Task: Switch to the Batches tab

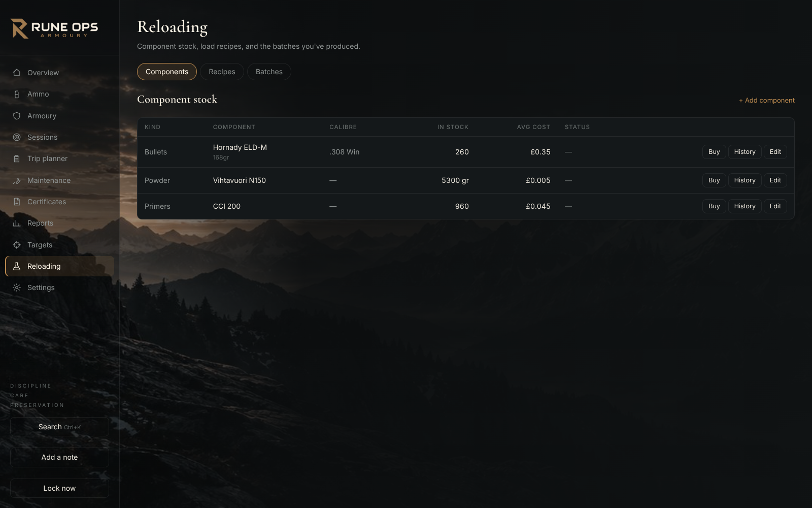Action: coord(269,72)
